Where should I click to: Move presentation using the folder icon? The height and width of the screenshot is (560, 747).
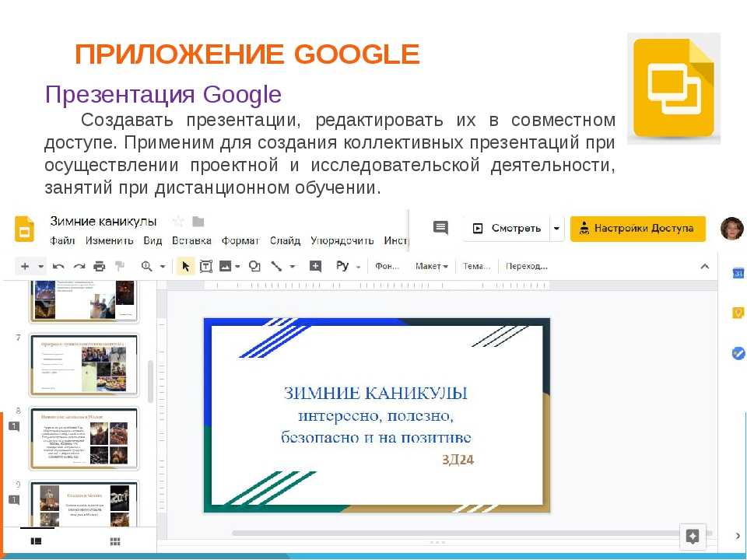click(198, 222)
